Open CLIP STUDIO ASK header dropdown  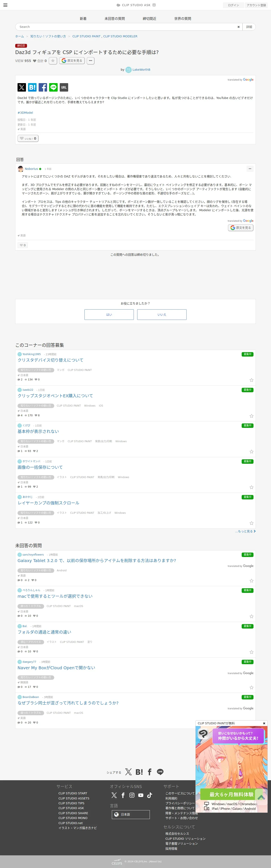(x=154, y=5)
